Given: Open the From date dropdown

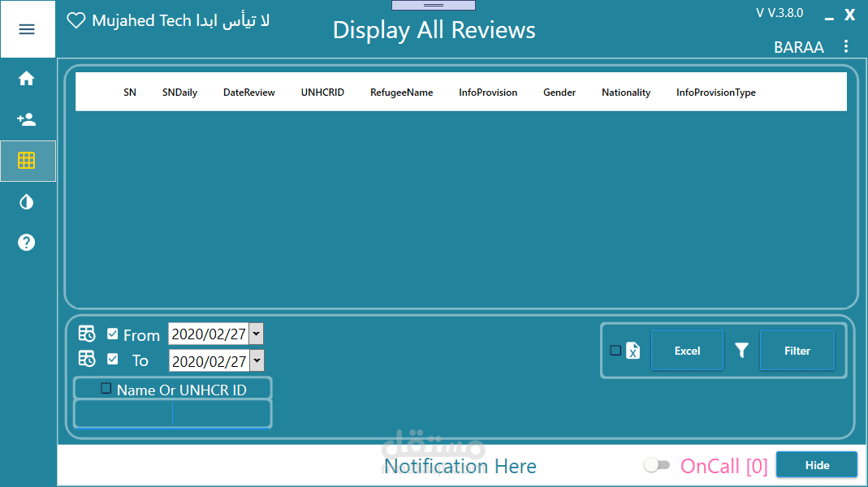Looking at the screenshot, I should [257, 333].
